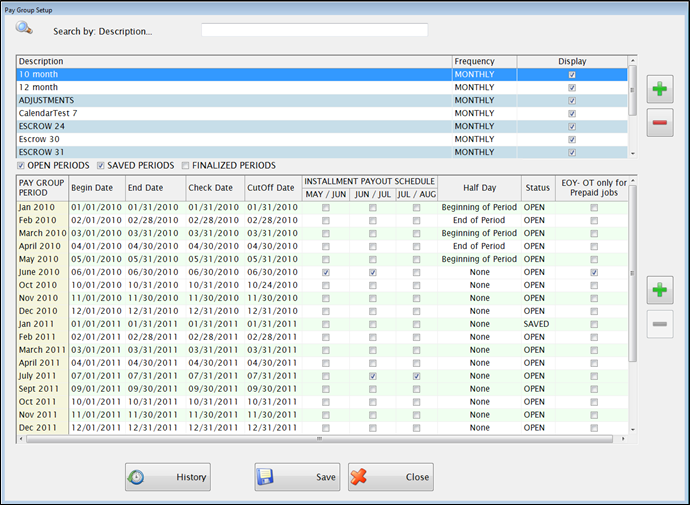Click the EOY- OT Prepaid jobs header
This screenshot has height=505, width=690.
point(592,188)
